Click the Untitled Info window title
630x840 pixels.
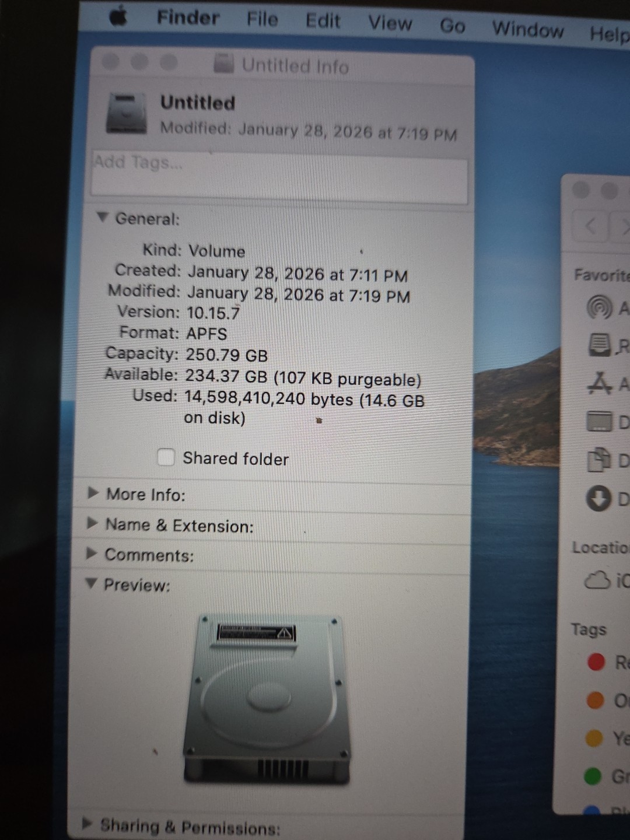click(295, 65)
